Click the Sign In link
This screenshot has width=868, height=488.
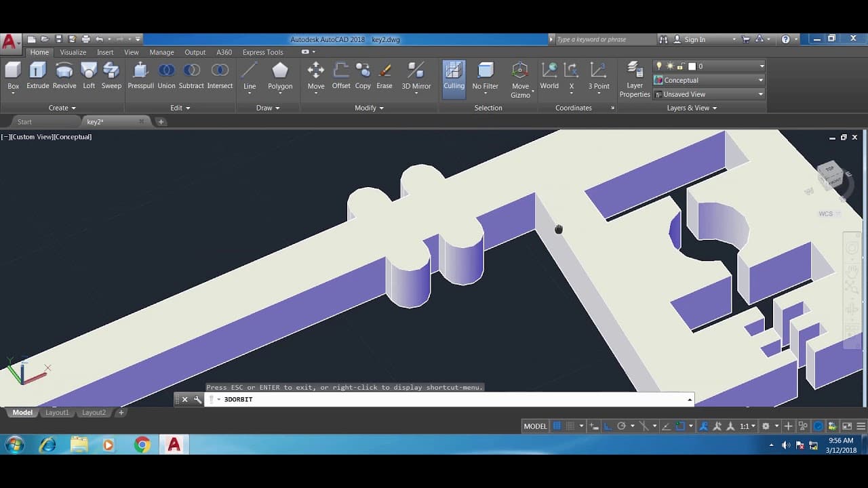(x=694, y=39)
